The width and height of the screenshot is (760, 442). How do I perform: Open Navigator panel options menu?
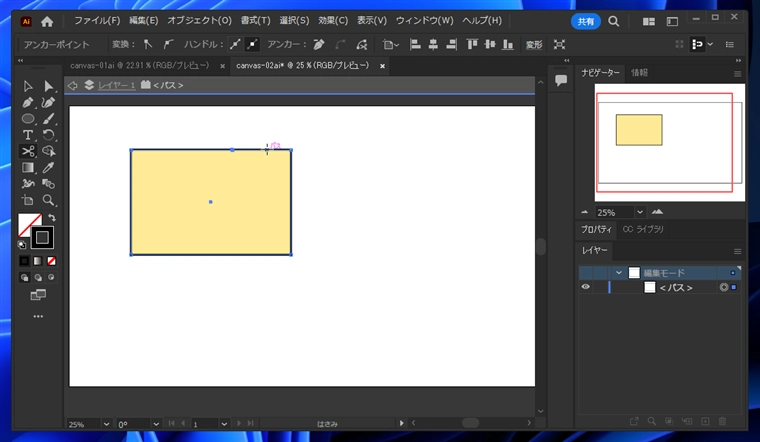coord(737,74)
